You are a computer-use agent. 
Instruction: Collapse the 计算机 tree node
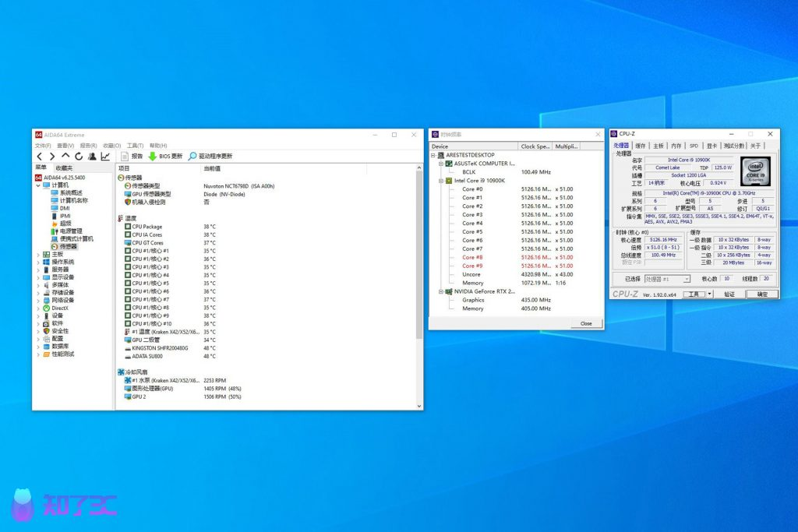coord(38,185)
